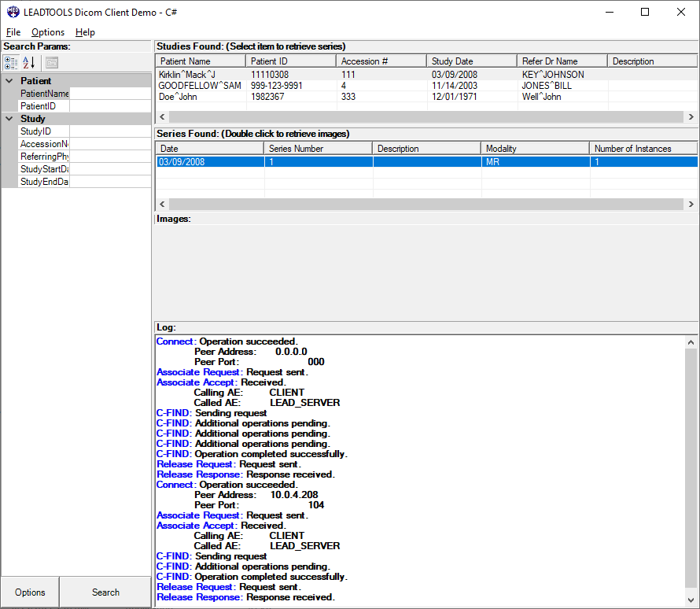Click the Peer Port 104 log line
The image size is (700, 609).
coord(259,505)
